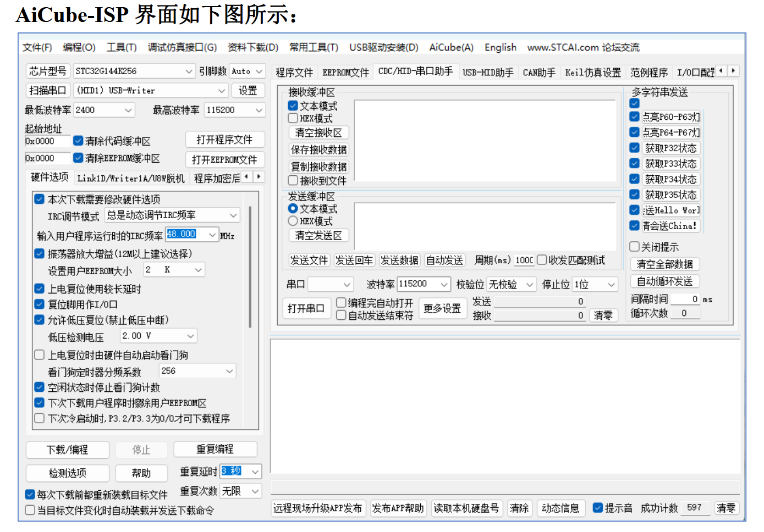
Task: Click the 读取本机硬盘号 button
Action: (x=466, y=508)
